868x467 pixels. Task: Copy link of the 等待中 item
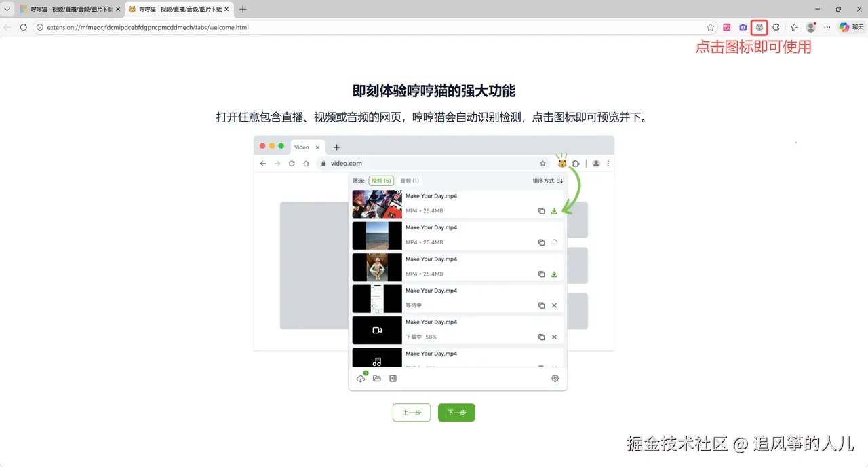[541, 305]
